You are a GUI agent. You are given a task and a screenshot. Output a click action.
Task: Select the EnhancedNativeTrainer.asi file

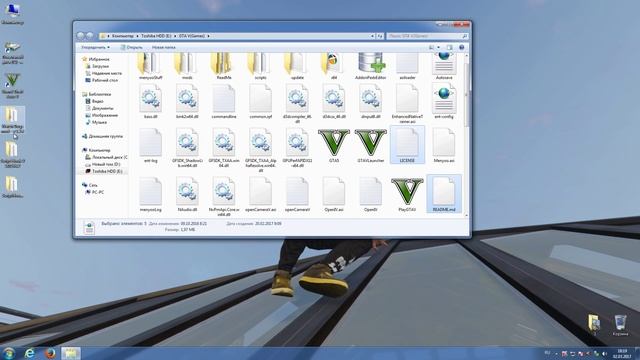(x=407, y=103)
